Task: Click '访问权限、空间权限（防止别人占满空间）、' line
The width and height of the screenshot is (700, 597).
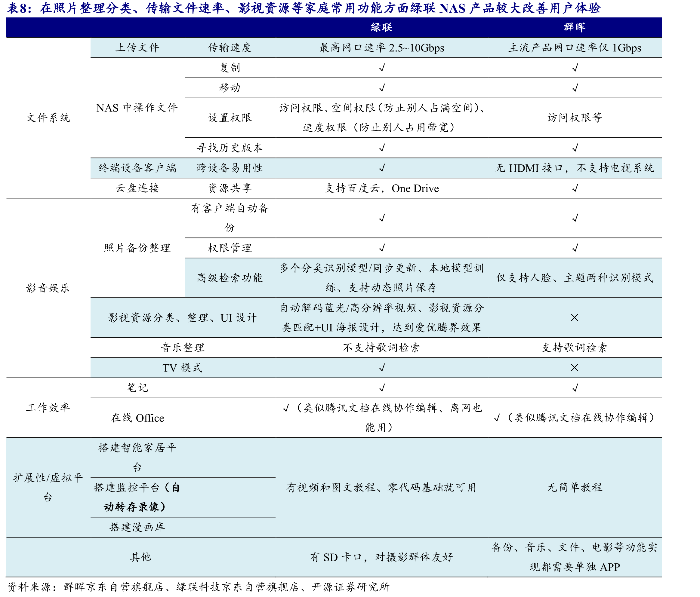Action: click(382, 108)
